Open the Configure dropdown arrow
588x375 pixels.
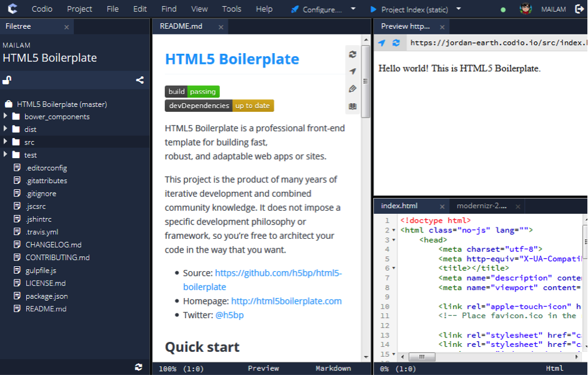pyautogui.click(x=353, y=9)
